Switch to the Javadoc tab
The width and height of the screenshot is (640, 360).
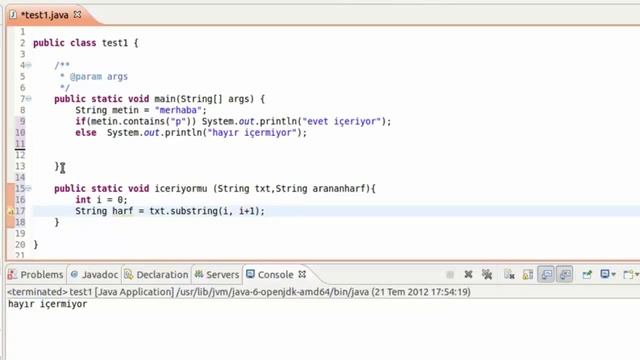click(94, 275)
